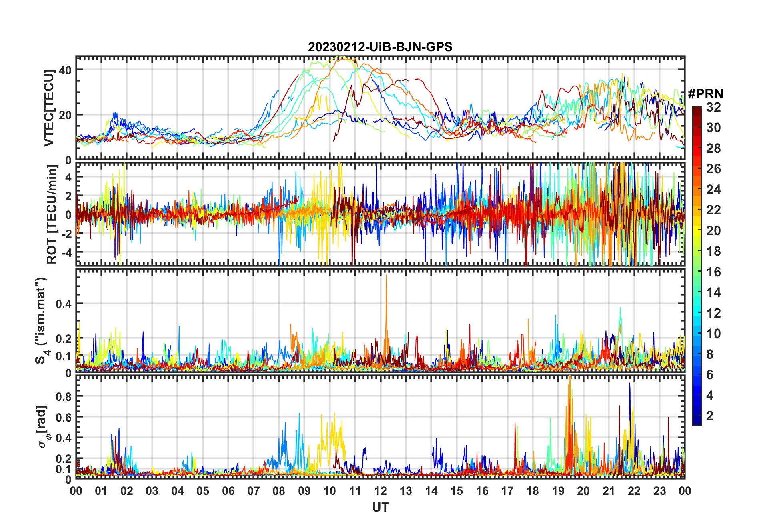Click the 06 tick label on UT axis

coord(228,491)
